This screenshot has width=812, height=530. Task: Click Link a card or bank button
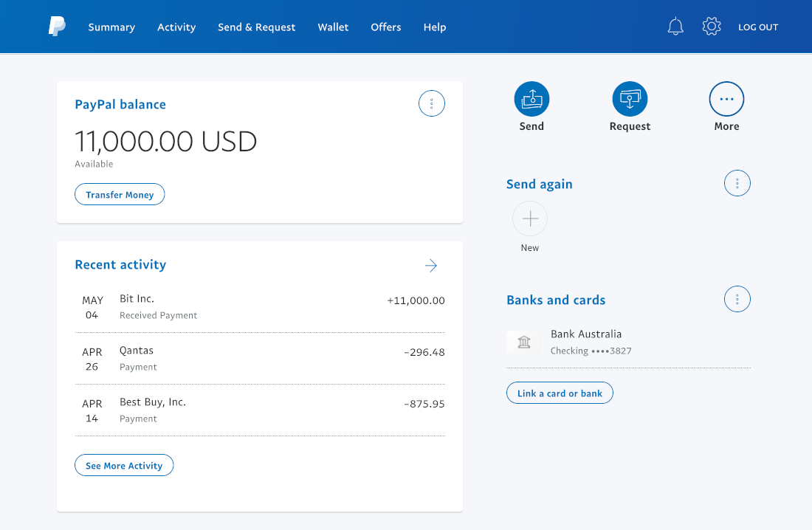560,393
